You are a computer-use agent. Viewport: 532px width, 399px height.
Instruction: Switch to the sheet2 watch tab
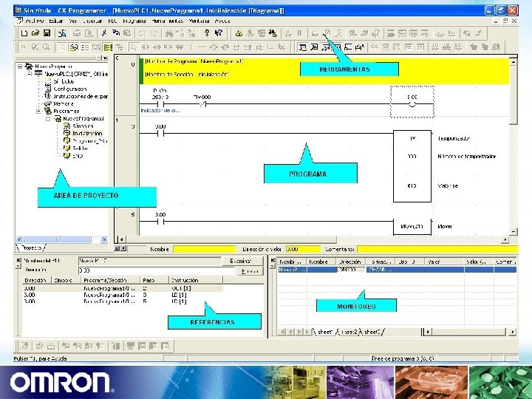tap(349, 332)
